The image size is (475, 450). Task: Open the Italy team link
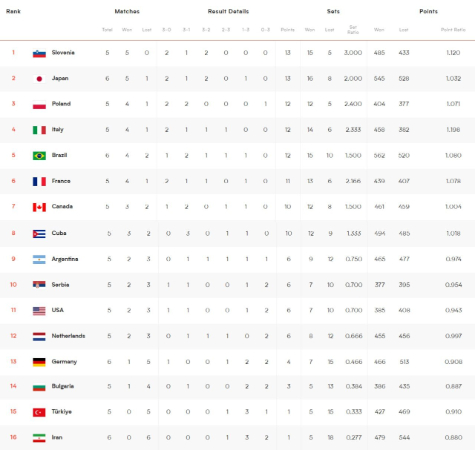point(57,129)
